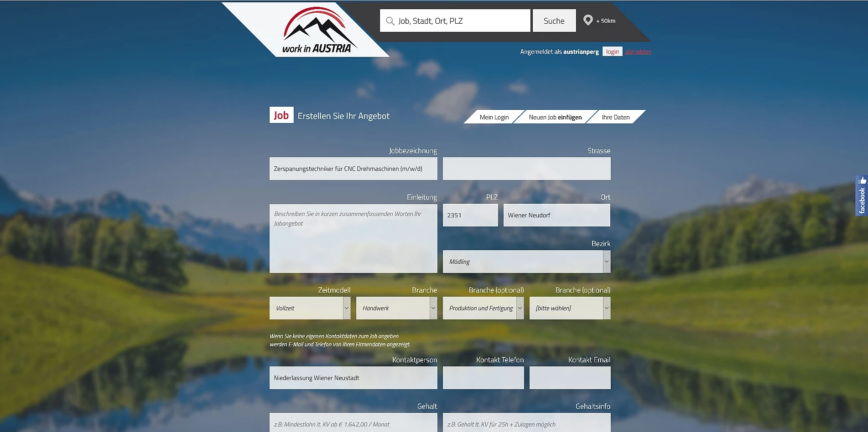
Task: Focus the empty Strasse field
Action: click(526, 169)
